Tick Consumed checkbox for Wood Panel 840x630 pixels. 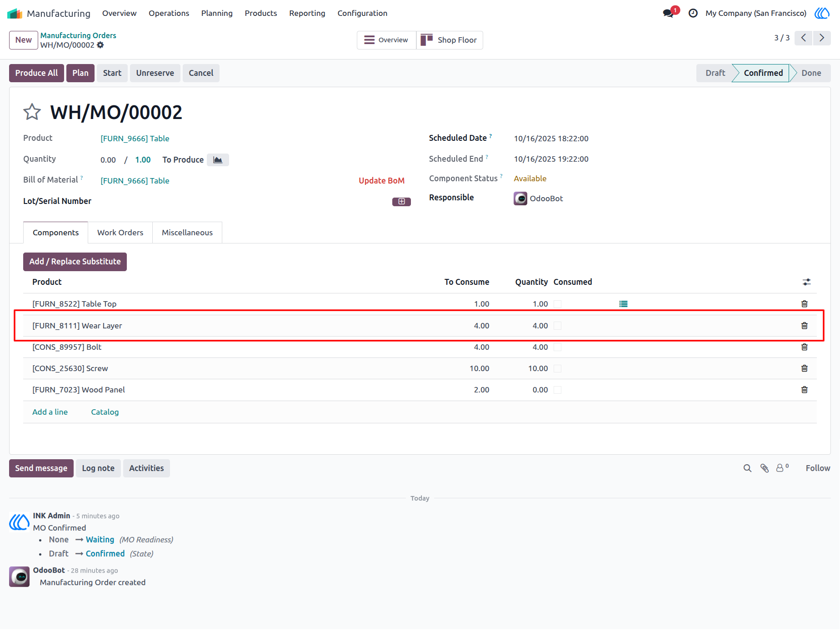click(x=558, y=390)
